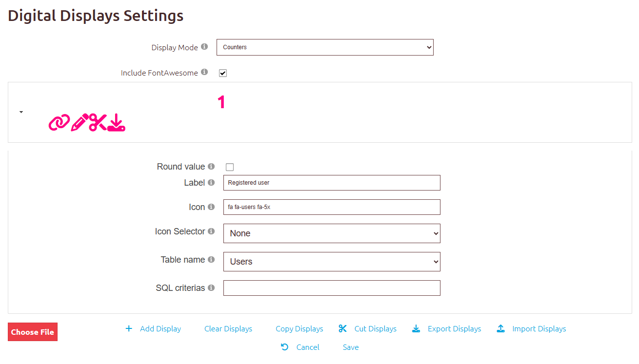The width and height of the screenshot is (639, 364).
Task: Click Add Display link
Action: click(160, 329)
